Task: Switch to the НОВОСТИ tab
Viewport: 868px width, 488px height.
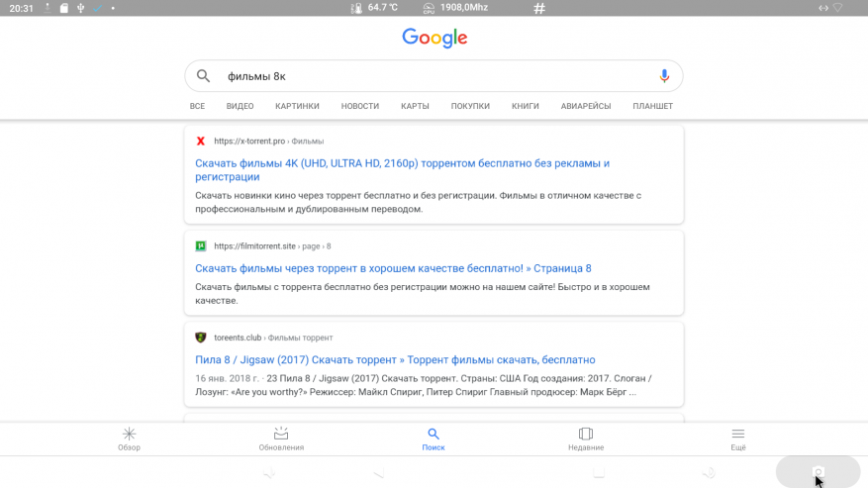Action: point(360,106)
